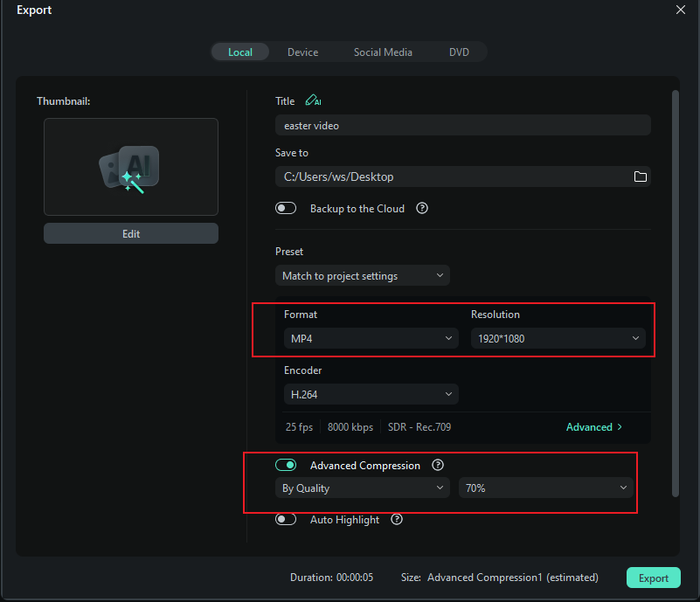The height and width of the screenshot is (602, 700).
Task: Turn on Auto Highlight toggle
Action: click(x=286, y=520)
